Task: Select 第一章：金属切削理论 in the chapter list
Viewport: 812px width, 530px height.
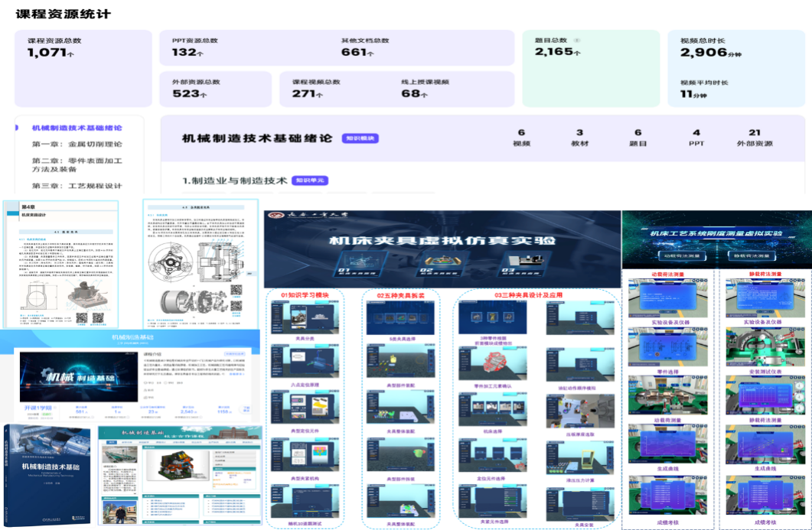Action: click(x=77, y=144)
